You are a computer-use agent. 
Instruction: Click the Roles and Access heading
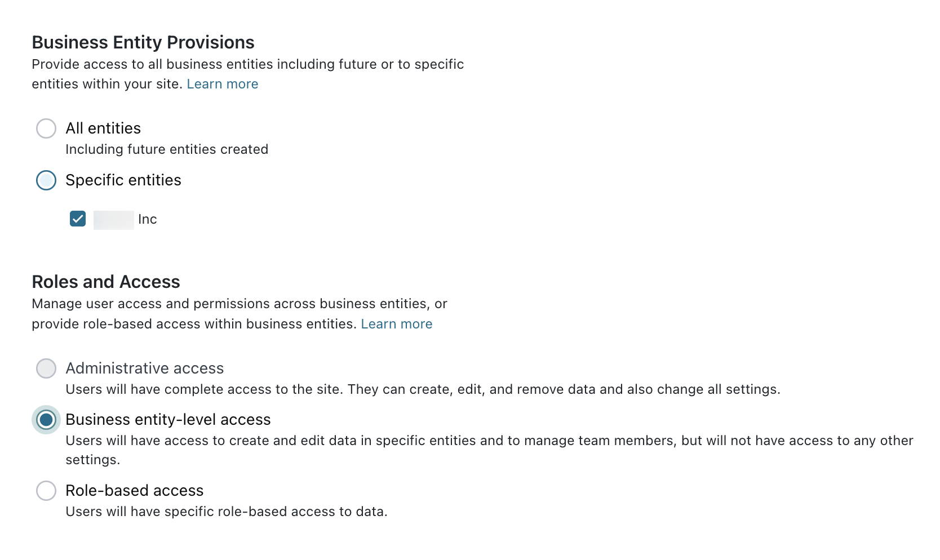pyautogui.click(x=106, y=282)
